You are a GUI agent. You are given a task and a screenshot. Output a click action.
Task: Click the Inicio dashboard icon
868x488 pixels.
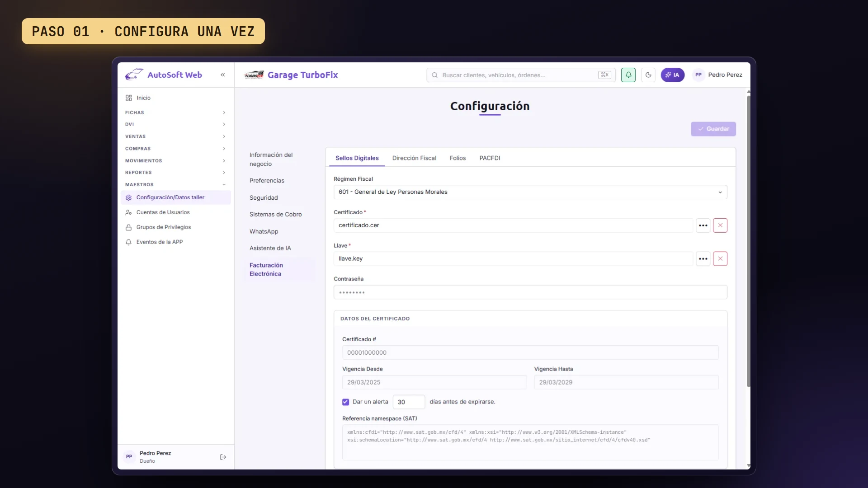[x=129, y=98]
